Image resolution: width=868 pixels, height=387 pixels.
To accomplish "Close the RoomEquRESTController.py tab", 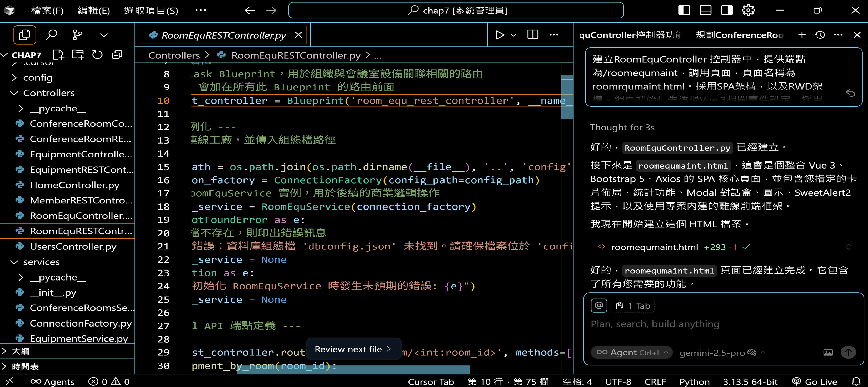I will 298,35.
